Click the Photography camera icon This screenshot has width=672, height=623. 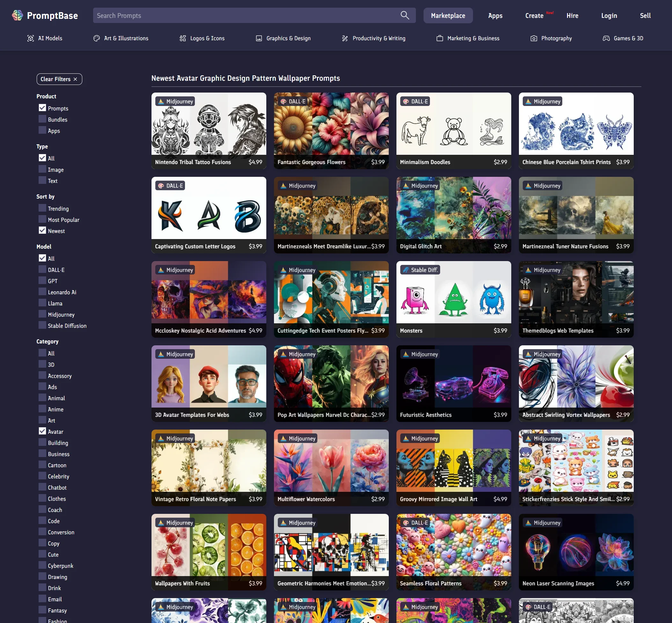534,38
